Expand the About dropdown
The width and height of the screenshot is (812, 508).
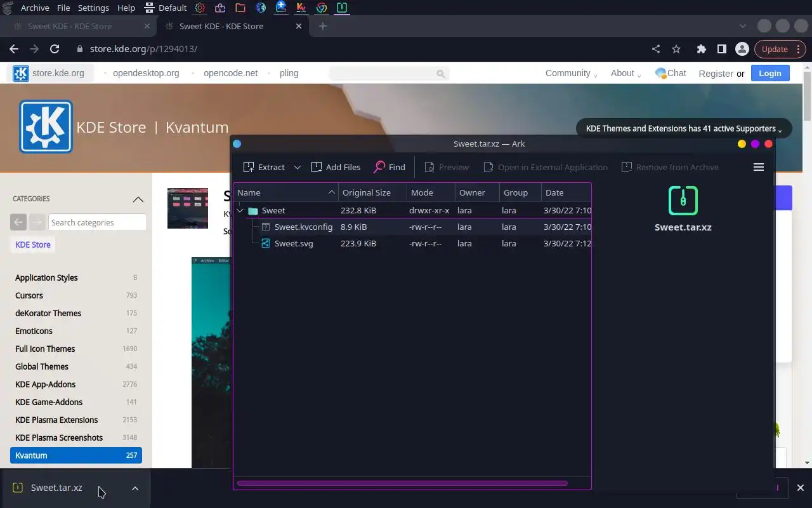click(625, 73)
